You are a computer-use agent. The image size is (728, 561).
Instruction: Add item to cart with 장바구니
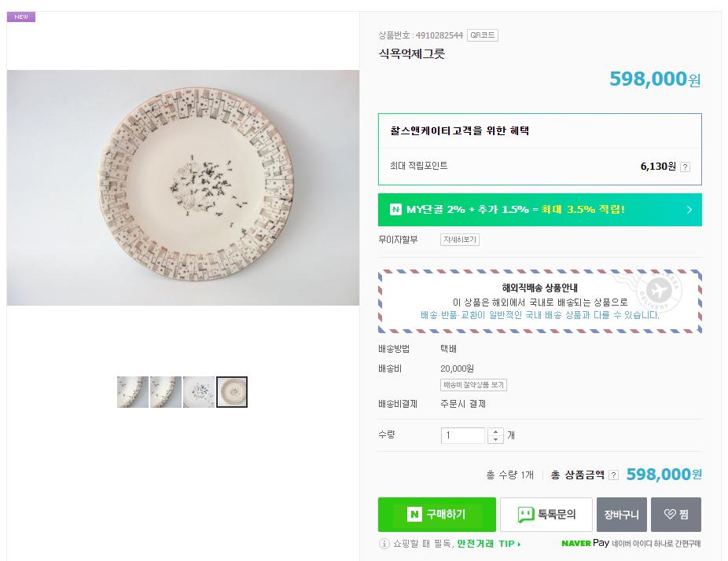[x=621, y=515]
